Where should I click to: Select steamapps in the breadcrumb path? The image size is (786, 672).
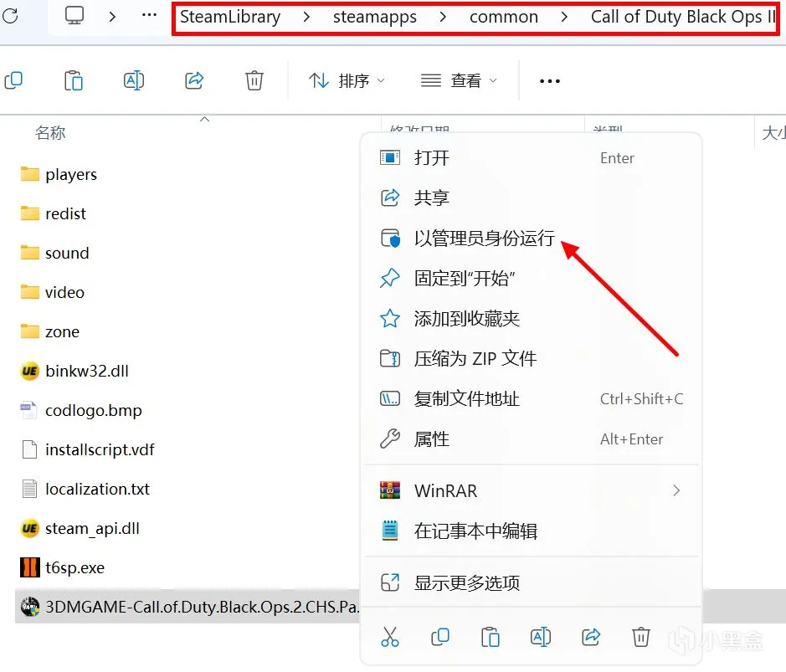point(374,17)
